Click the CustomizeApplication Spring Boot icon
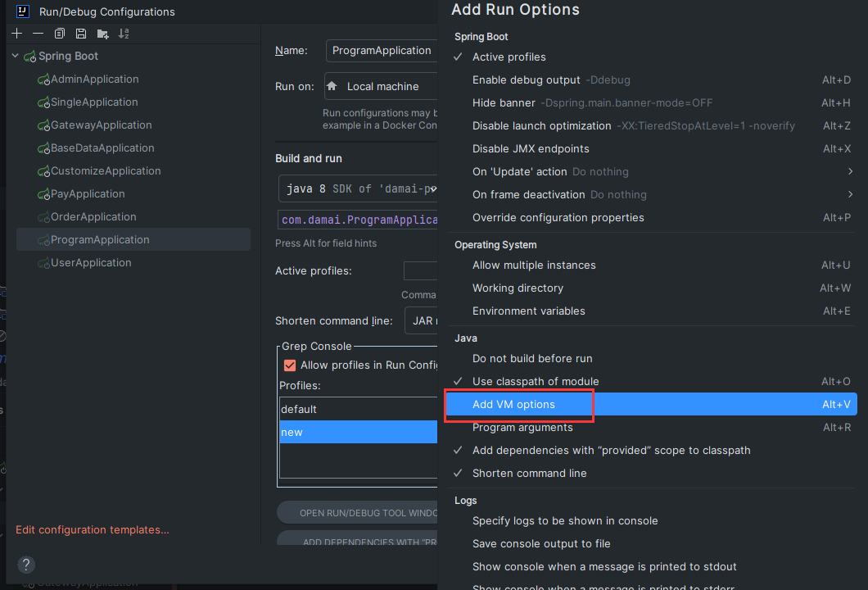Viewport: 868px width, 590px height. [43, 172]
